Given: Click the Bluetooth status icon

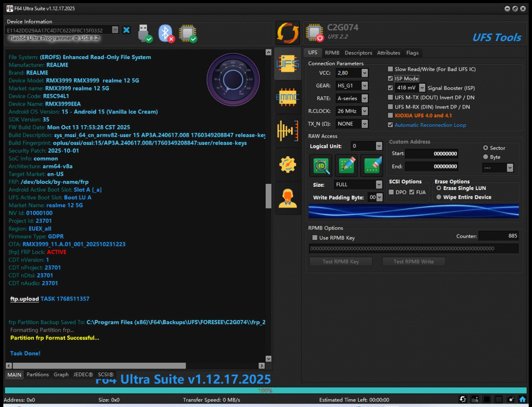Looking at the screenshot, I should (x=166, y=34).
